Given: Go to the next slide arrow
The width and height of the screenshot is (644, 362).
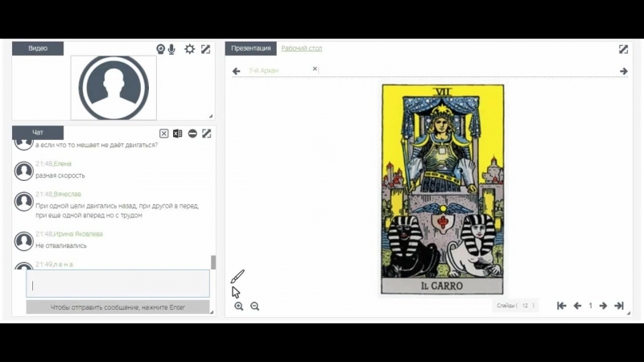Looking at the screenshot, I should coord(603,306).
